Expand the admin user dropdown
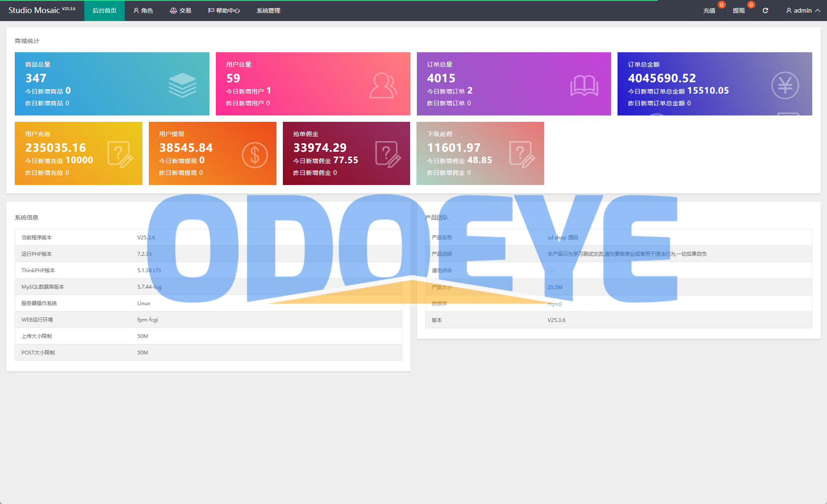The image size is (827, 504). click(x=803, y=11)
